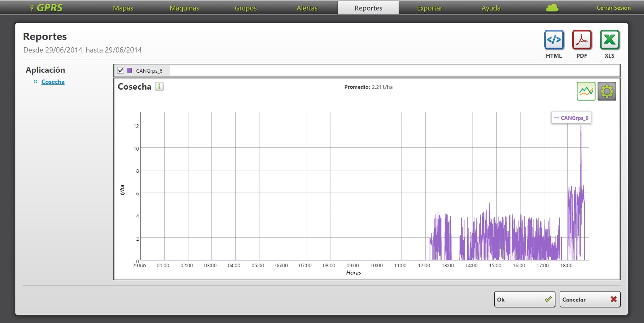The height and width of the screenshot is (323, 644).
Task: Click the green cloud status icon
Action: click(552, 8)
